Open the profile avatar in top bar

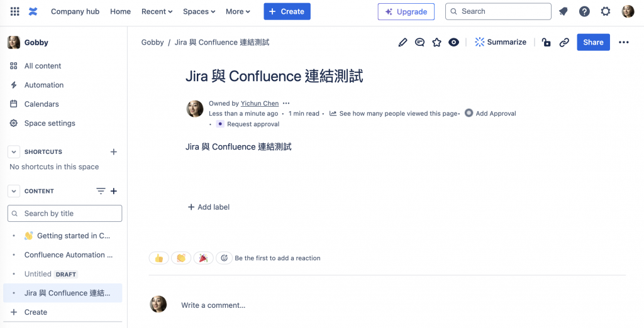point(628,11)
